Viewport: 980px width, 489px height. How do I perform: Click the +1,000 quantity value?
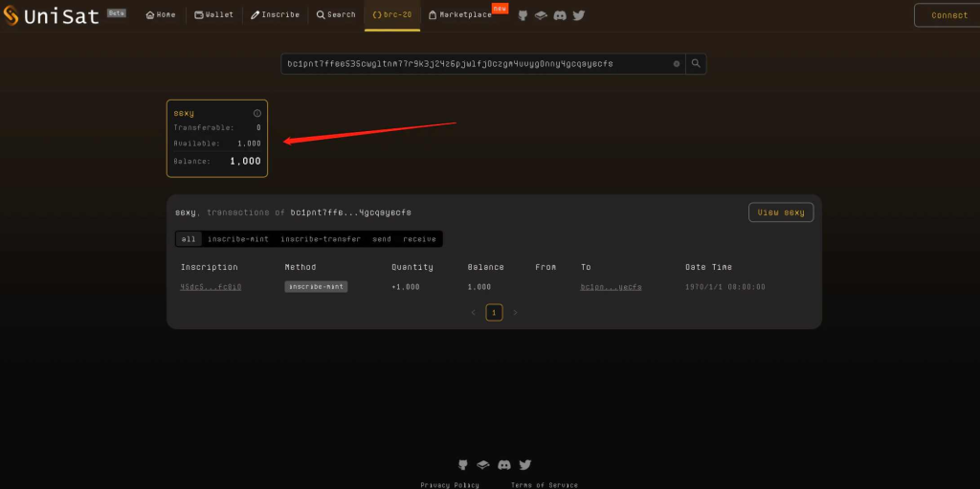406,287
